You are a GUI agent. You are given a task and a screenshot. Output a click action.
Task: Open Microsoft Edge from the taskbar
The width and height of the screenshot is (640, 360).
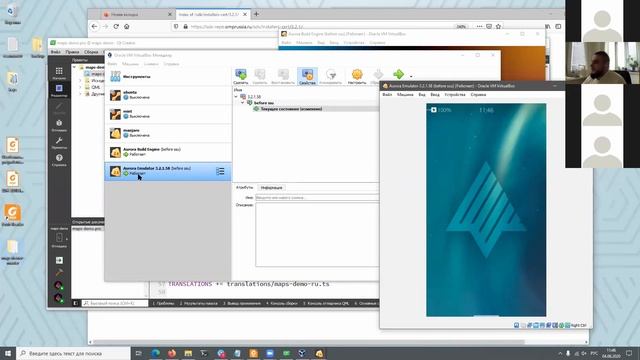pyautogui.click(x=156, y=353)
